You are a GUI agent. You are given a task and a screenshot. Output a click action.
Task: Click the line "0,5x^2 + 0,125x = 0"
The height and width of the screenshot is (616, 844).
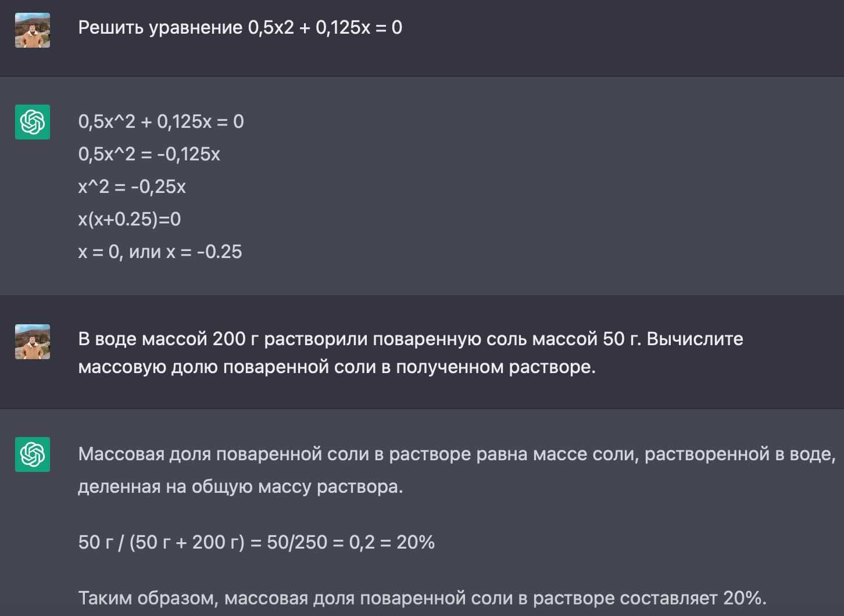(161, 121)
